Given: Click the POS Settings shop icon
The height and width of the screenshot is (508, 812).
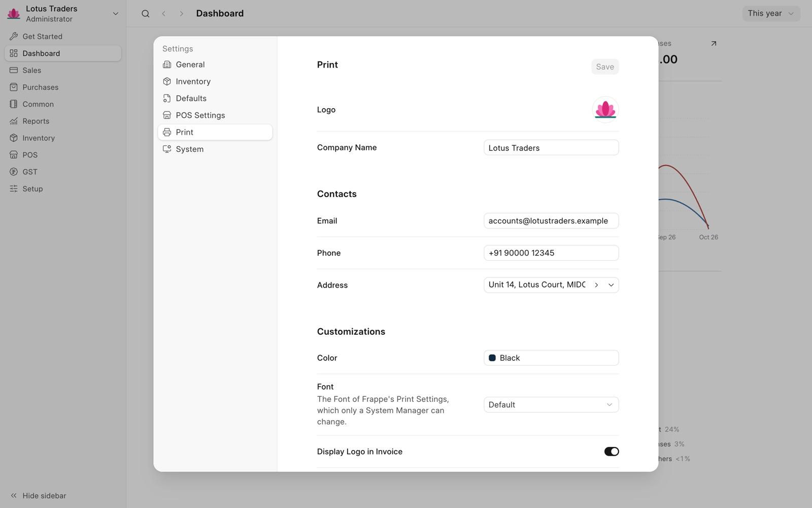Looking at the screenshot, I should coord(167,115).
